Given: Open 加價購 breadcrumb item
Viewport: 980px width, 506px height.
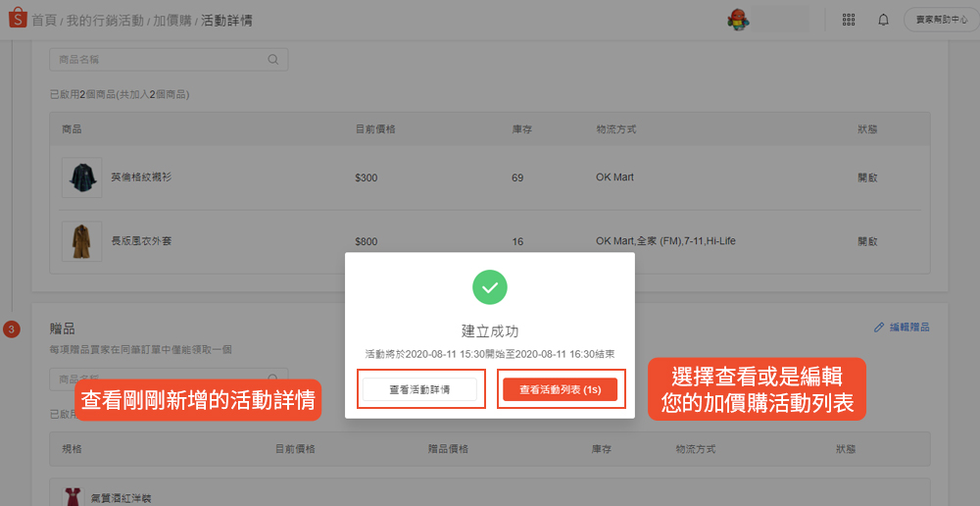Looking at the screenshot, I should (x=171, y=20).
